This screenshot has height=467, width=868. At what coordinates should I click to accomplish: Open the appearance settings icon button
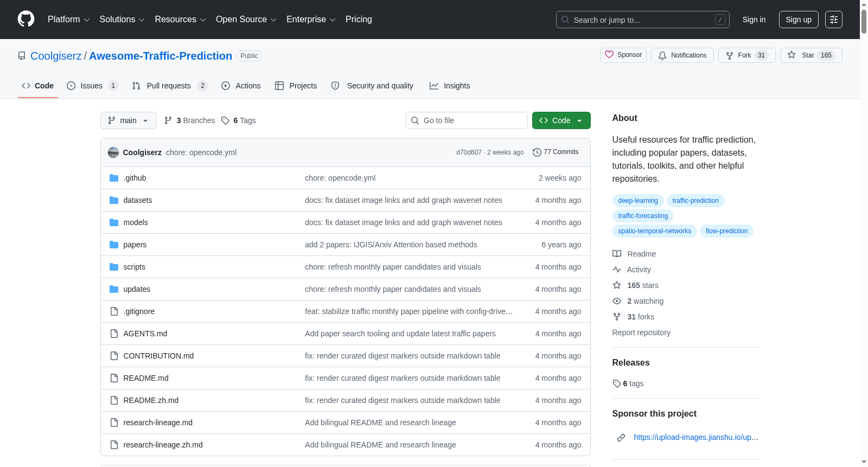pos(834,20)
